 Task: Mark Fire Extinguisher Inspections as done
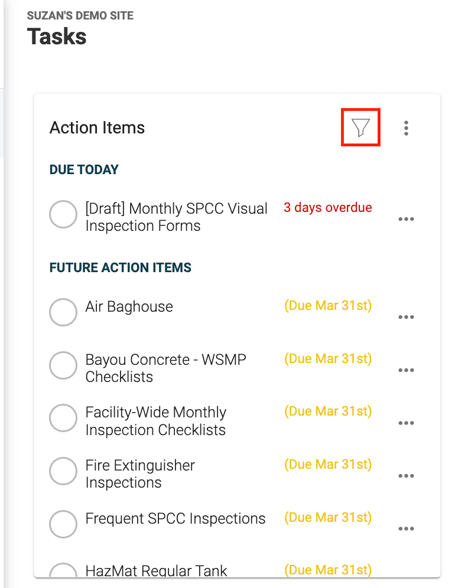click(x=63, y=471)
